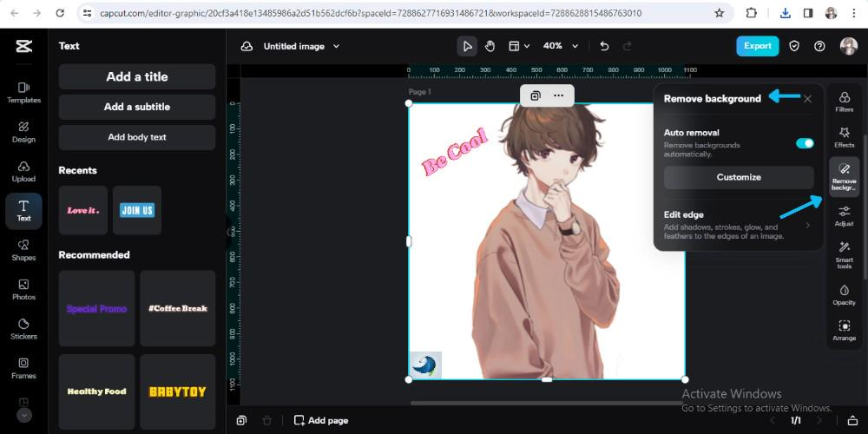Open the help question mark icon
Image resolution: width=868 pixels, height=434 pixels.
(820, 47)
